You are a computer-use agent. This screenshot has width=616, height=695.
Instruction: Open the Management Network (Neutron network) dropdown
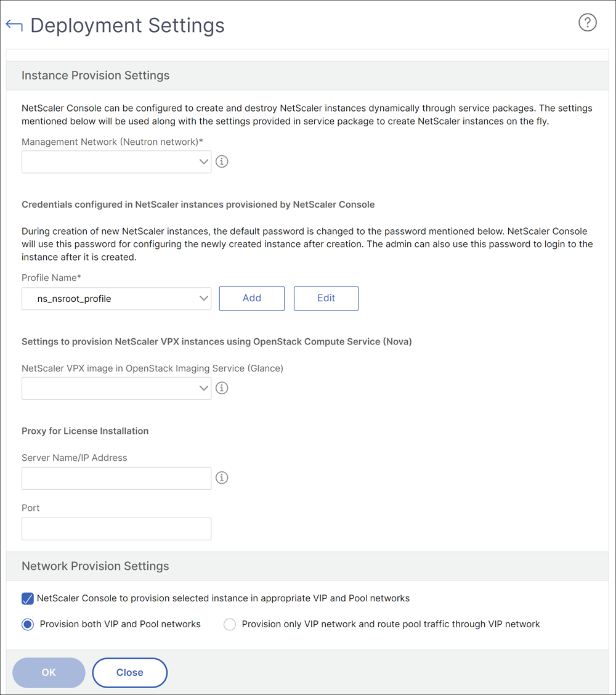pos(116,162)
